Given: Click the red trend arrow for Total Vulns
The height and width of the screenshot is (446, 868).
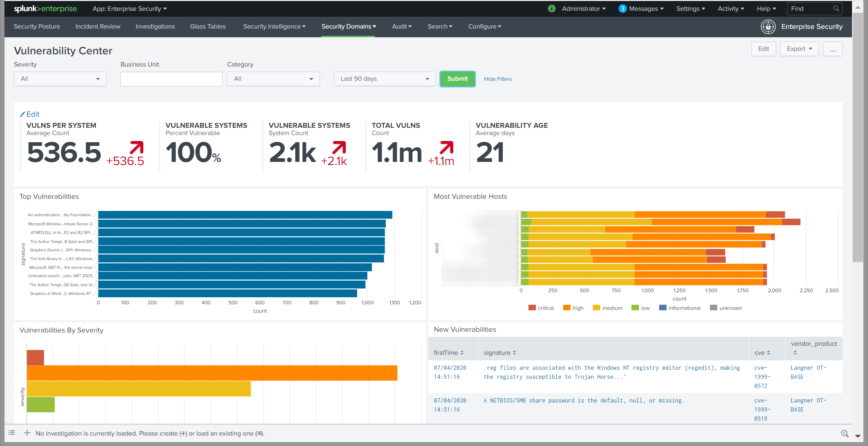Looking at the screenshot, I should pos(447,148).
